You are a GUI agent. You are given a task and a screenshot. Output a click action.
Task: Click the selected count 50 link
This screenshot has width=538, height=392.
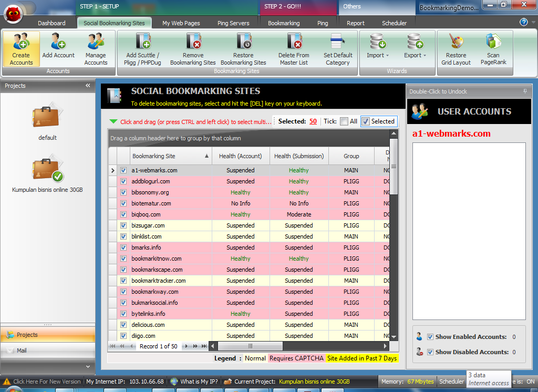click(x=313, y=121)
